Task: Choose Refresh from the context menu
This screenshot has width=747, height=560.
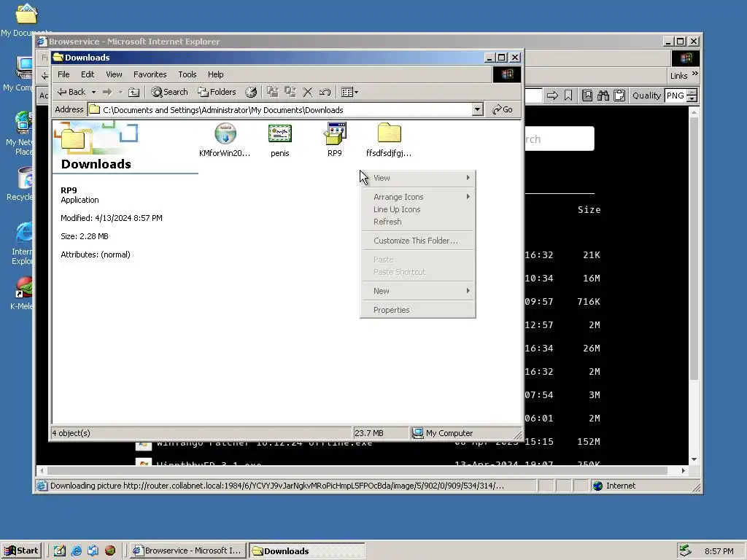Action: (x=418, y=222)
